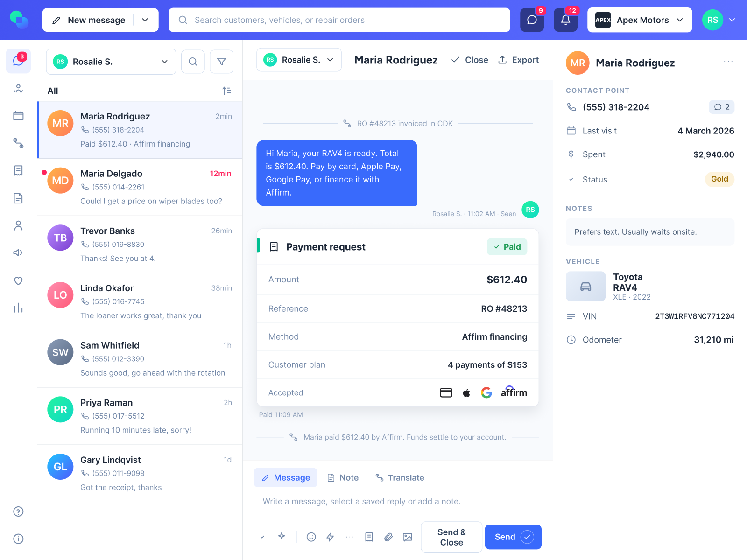The width and height of the screenshot is (747, 560).
Task: Select the Maria Rodriguez conversation row
Action: pos(140,130)
